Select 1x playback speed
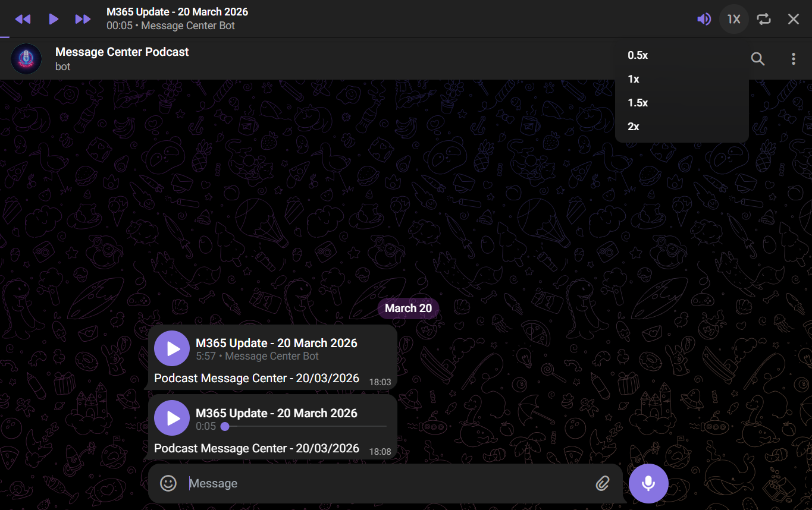This screenshot has height=510, width=812. pos(682,79)
